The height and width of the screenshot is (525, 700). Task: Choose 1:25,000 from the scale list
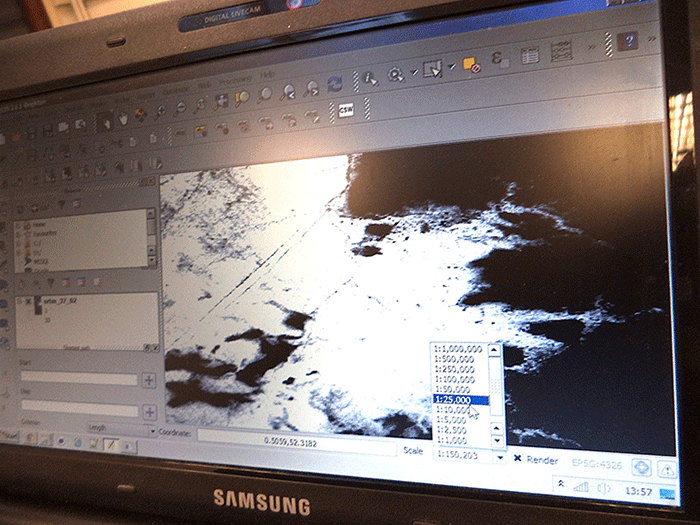pyautogui.click(x=458, y=400)
